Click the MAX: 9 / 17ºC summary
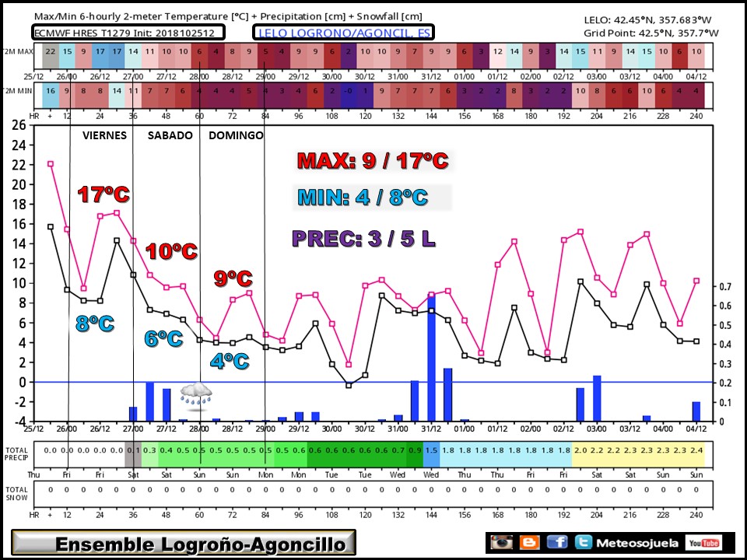The height and width of the screenshot is (560, 747). pos(373,161)
